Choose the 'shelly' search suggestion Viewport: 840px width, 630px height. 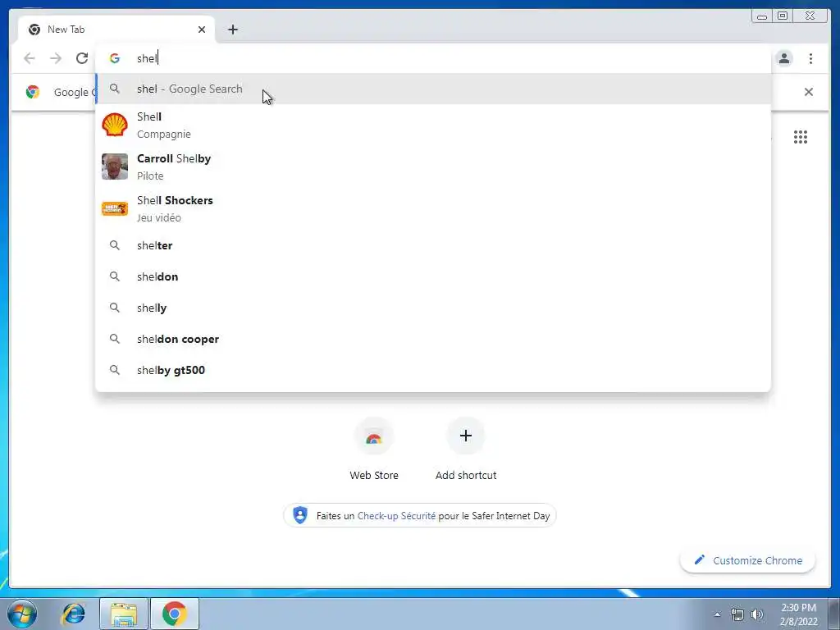tap(433, 308)
